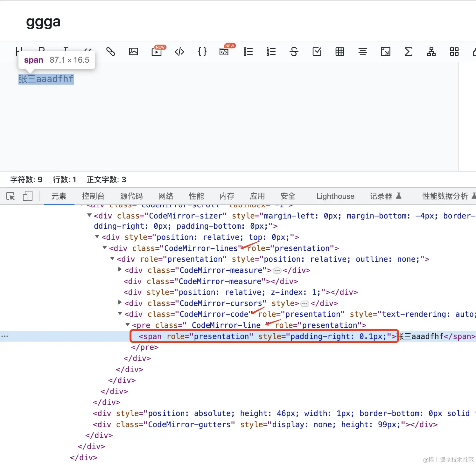
Task: Go to the 源代码 tab
Action: [x=131, y=196]
